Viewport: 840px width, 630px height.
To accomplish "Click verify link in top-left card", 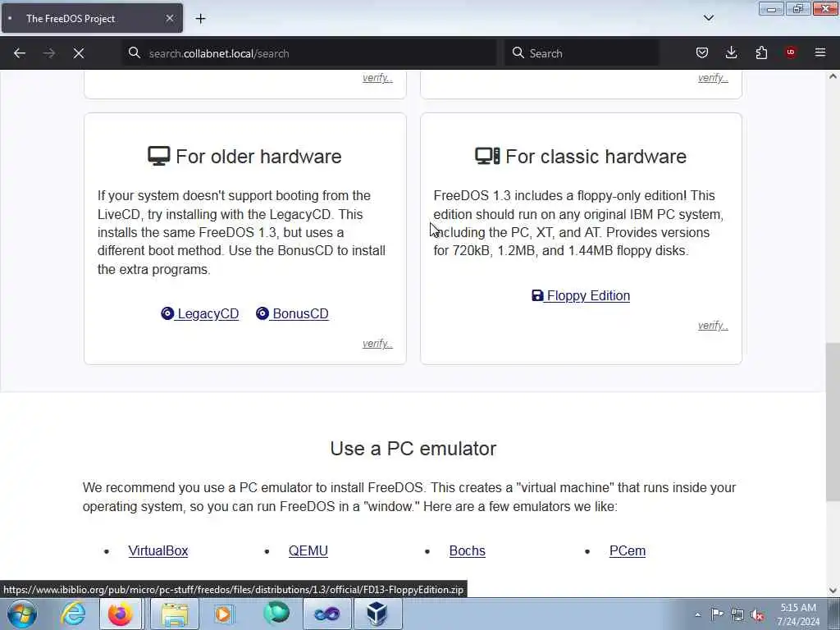I will click(x=377, y=78).
